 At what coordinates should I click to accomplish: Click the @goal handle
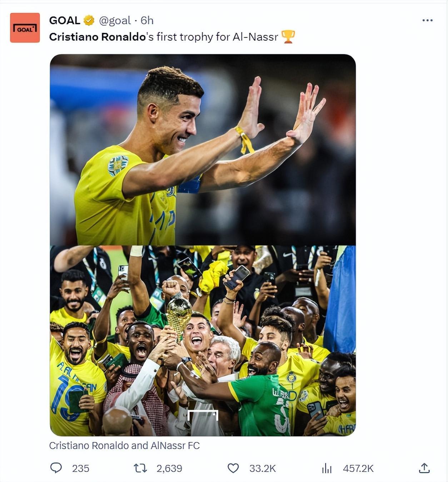pos(115,21)
